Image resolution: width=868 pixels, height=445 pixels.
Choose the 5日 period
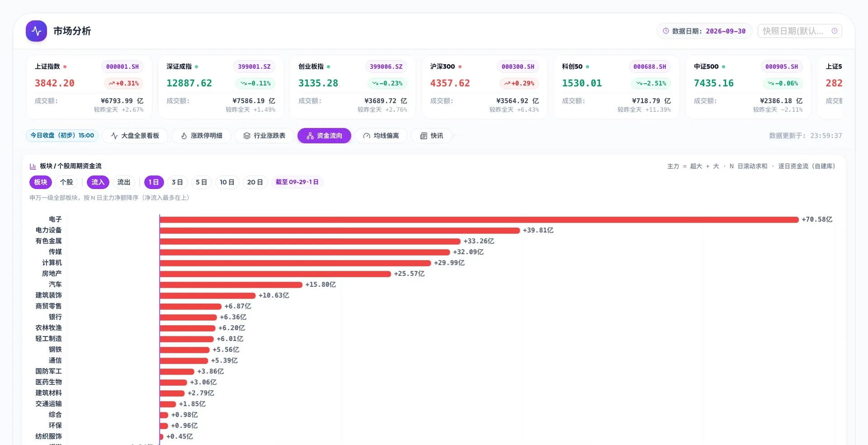tap(201, 182)
